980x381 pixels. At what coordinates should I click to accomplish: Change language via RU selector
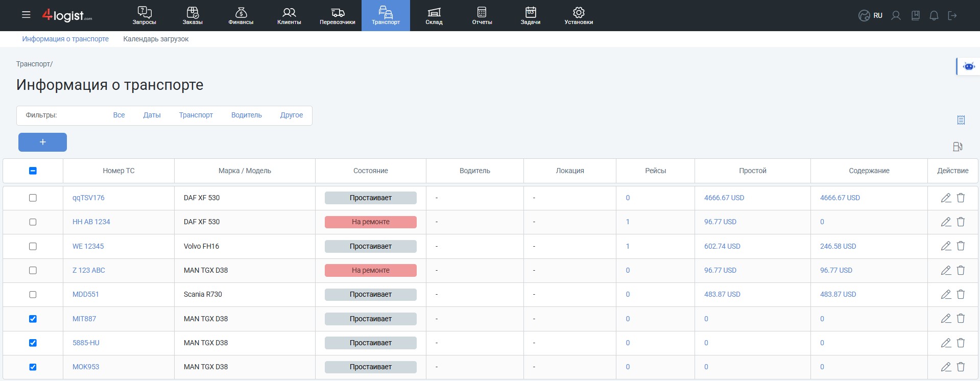[x=871, y=15]
